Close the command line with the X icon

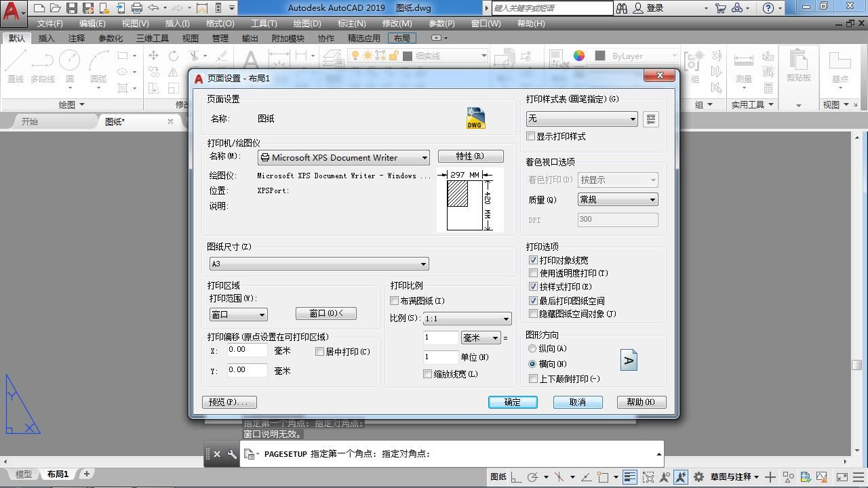(217, 454)
